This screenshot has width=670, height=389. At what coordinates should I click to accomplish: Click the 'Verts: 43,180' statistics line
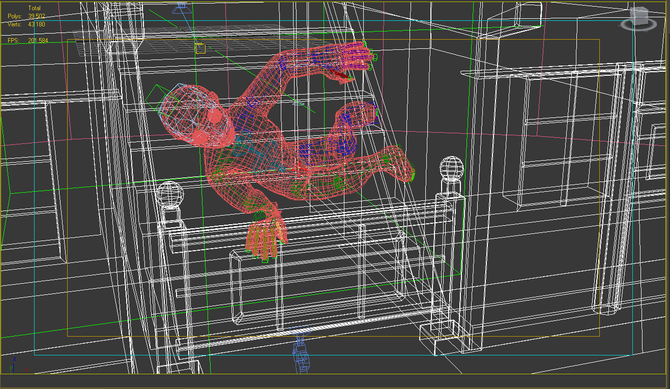26,24
